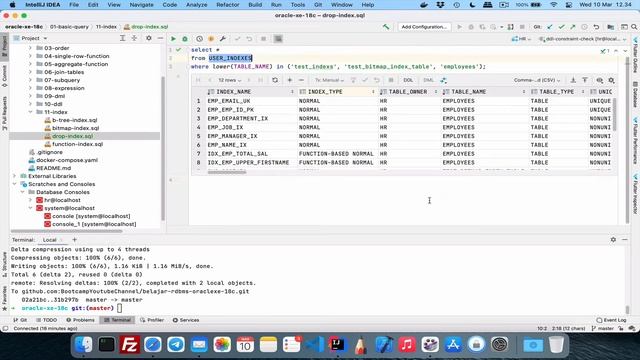The height and width of the screenshot is (360, 640).
Task: Collapse the 11-index folder
Action: [30, 112]
